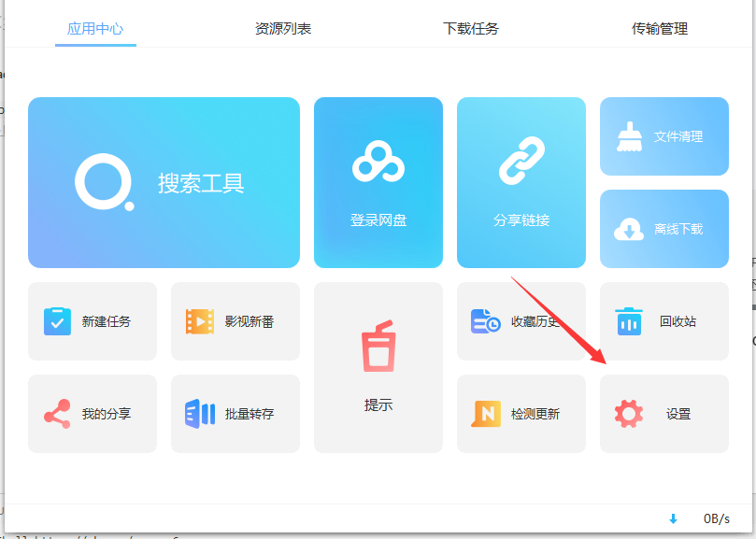Click the 文件清理 broom icon
The height and width of the screenshot is (539, 756).
pyautogui.click(x=630, y=136)
